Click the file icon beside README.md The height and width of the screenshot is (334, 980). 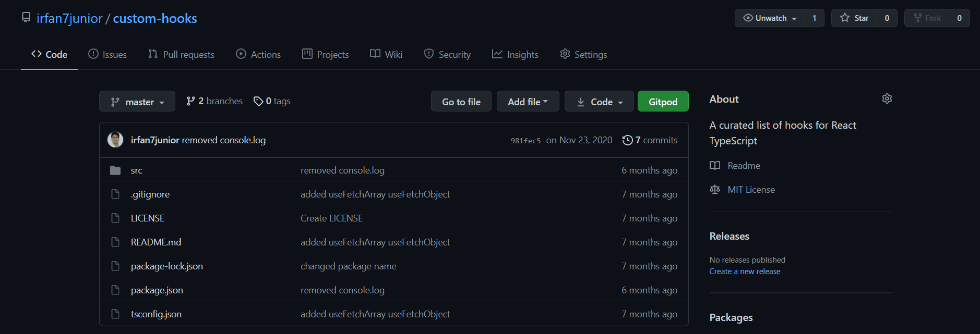115,242
